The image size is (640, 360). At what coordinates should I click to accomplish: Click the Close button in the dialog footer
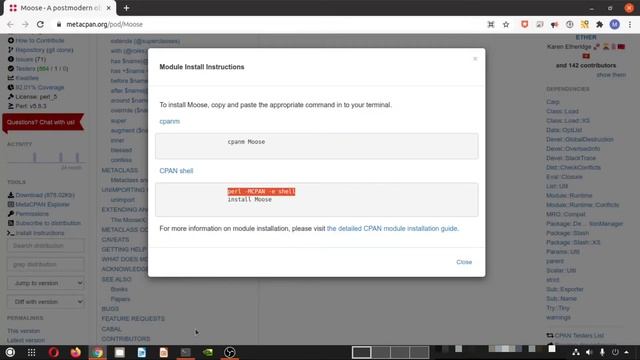tap(464, 262)
